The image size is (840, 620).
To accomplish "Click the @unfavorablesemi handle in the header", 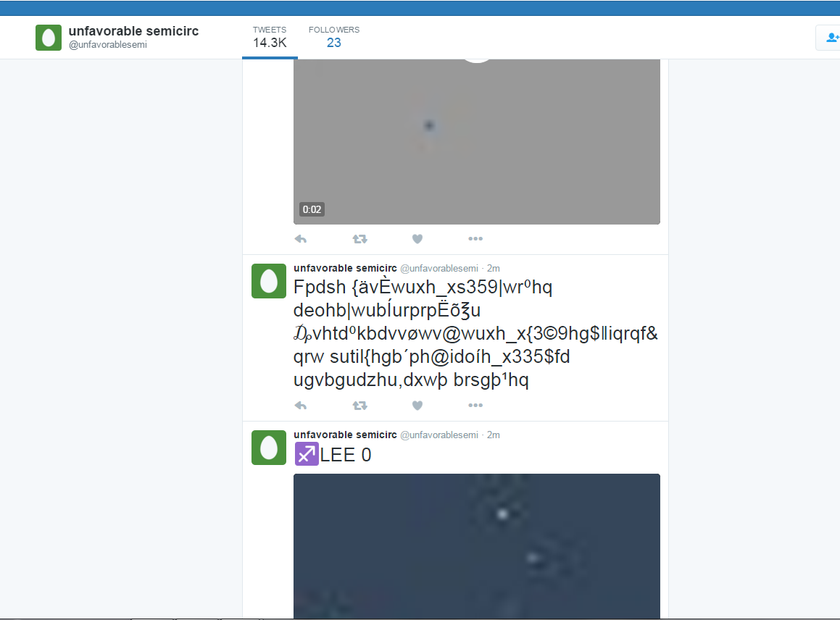I will (x=107, y=45).
